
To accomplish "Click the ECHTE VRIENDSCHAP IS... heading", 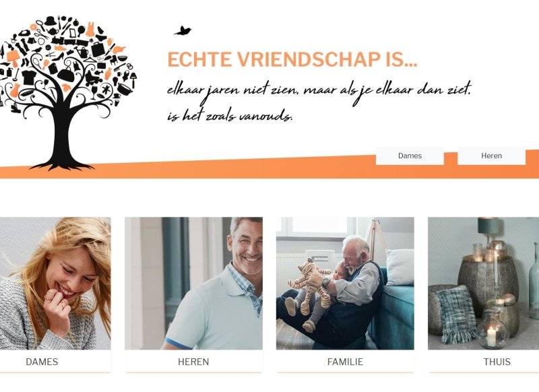I will pyautogui.click(x=292, y=59).
